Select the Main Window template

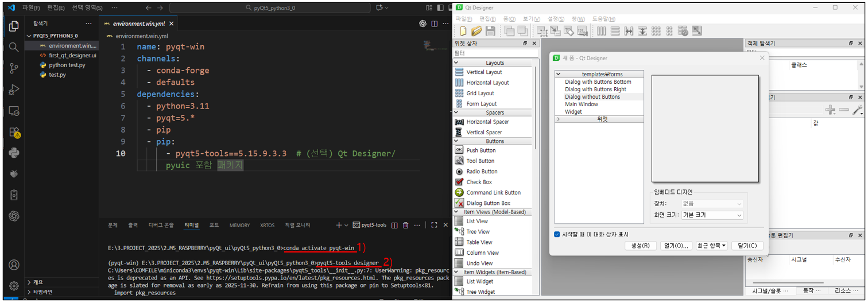[581, 104]
